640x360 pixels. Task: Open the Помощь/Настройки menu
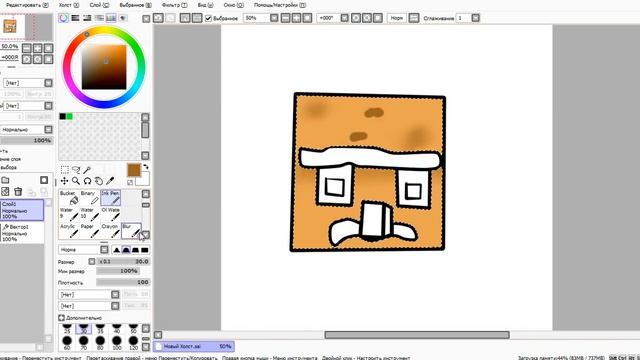tap(280, 5)
